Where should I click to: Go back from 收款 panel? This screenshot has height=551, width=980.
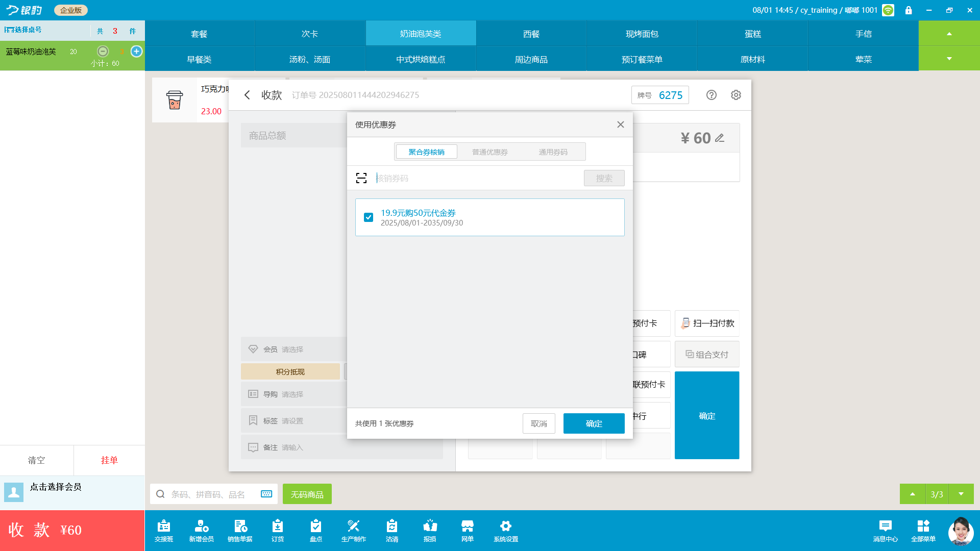247,95
